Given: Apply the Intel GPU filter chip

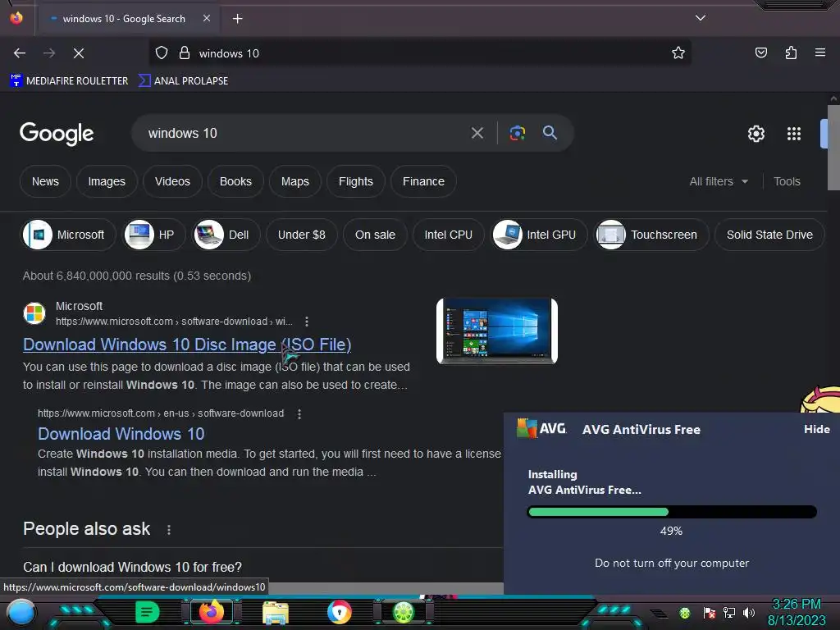Looking at the screenshot, I should pyautogui.click(x=540, y=235).
